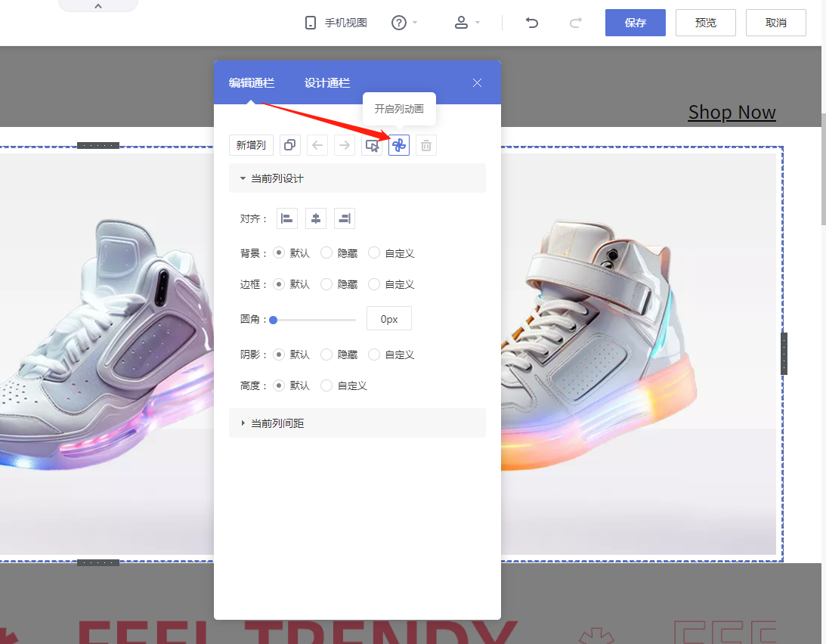The image size is (826, 644).
Task: Close the 编辑通栏 panel
Action: point(478,82)
